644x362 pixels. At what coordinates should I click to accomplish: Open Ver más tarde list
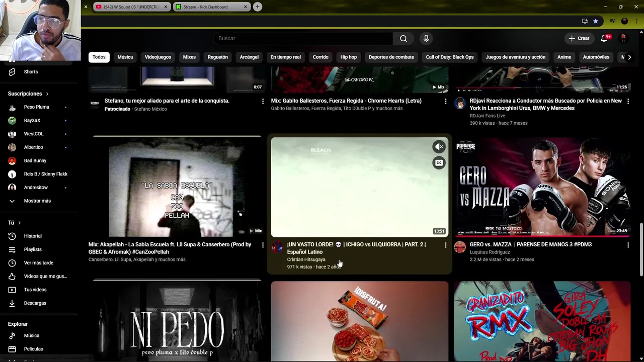[x=38, y=263]
